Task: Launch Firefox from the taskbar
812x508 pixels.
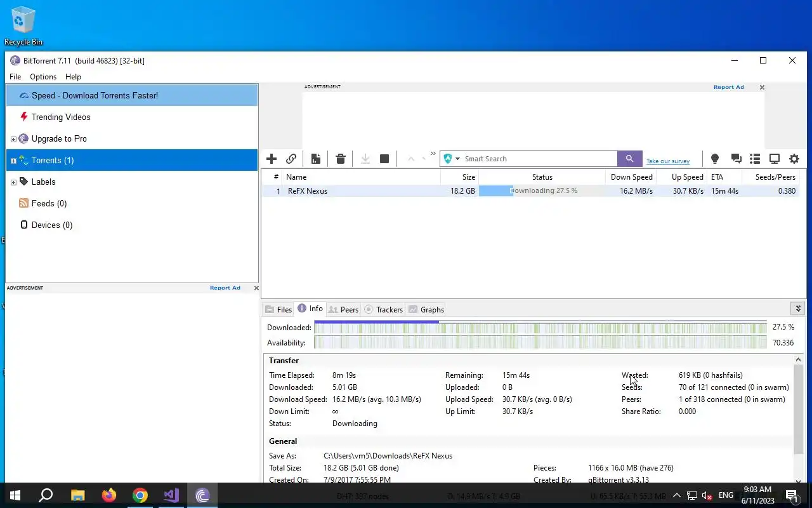Action: pyautogui.click(x=108, y=495)
